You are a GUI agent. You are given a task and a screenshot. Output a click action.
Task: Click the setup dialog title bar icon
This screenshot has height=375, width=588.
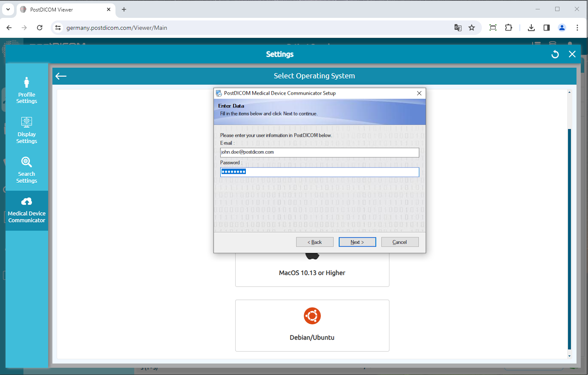click(x=219, y=93)
